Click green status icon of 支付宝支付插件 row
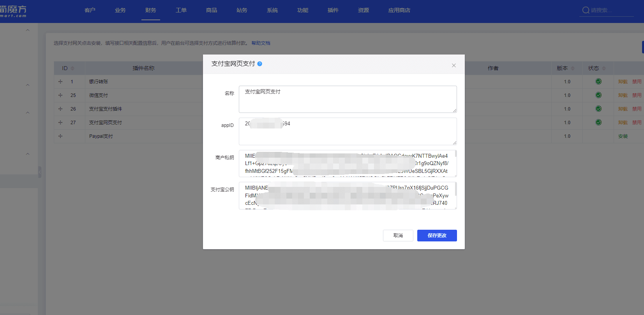Viewport: 644px width, 315px height. coord(598,109)
